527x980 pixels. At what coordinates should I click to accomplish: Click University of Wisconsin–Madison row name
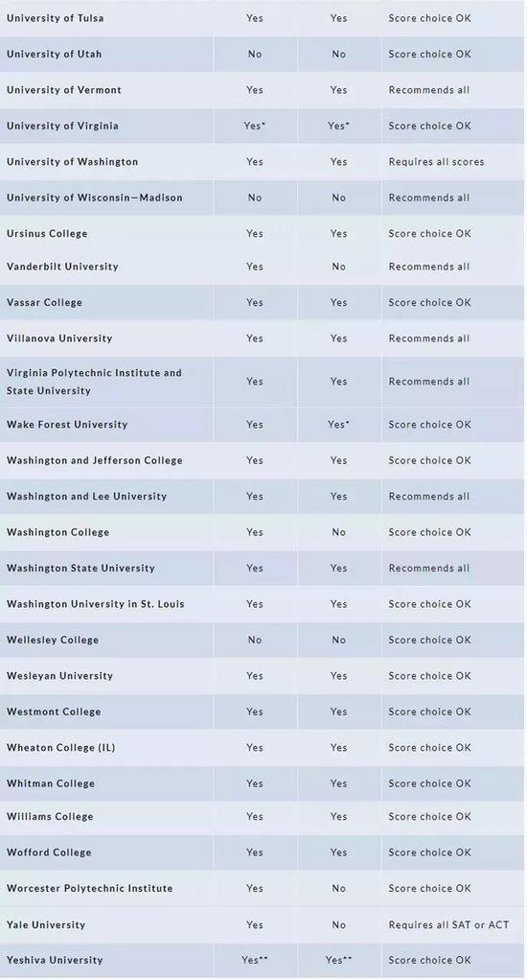94,198
